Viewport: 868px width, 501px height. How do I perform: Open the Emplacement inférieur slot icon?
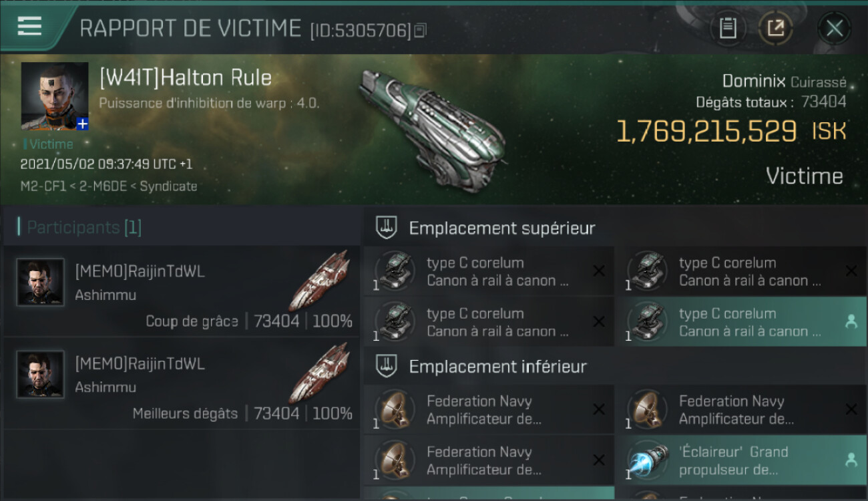[387, 366]
